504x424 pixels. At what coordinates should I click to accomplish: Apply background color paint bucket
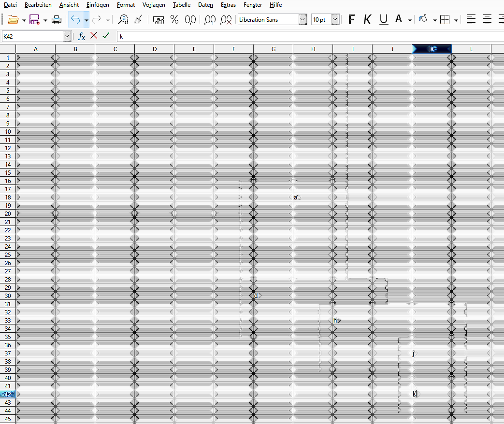(x=423, y=19)
